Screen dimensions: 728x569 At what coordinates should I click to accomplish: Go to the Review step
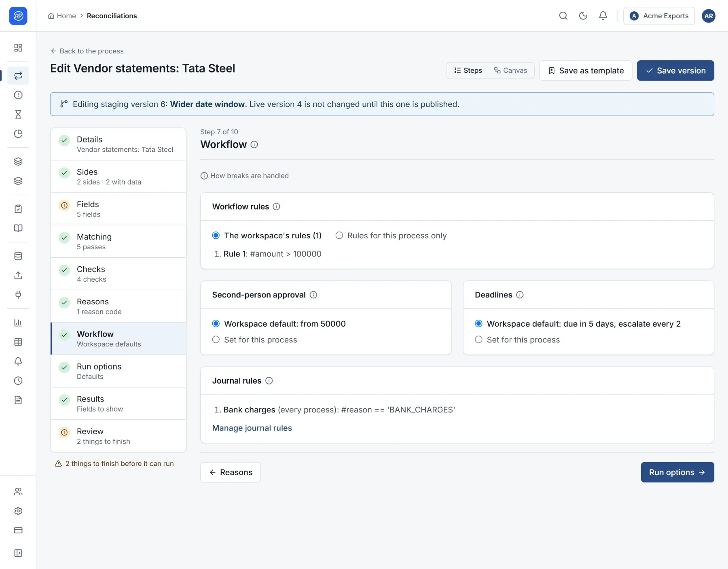pos(118,436)
